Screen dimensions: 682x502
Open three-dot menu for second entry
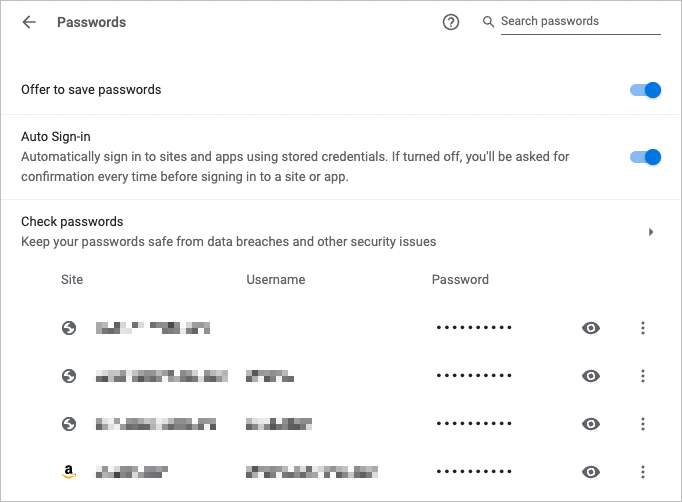[x=643, y=376]
